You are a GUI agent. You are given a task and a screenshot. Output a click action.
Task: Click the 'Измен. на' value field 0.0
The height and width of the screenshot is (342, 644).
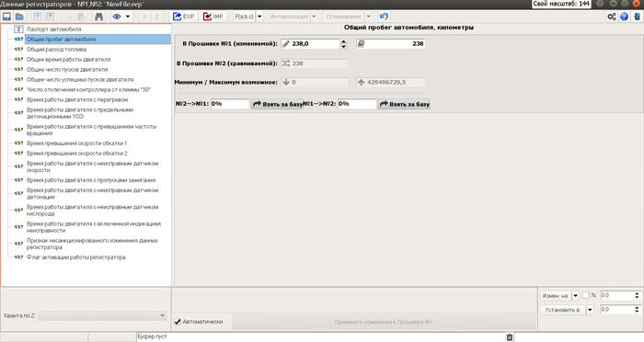617,296
